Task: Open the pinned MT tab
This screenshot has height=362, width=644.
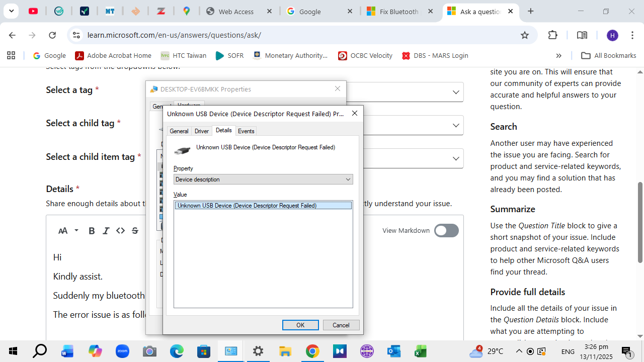Action: click(x=110, y=11)
